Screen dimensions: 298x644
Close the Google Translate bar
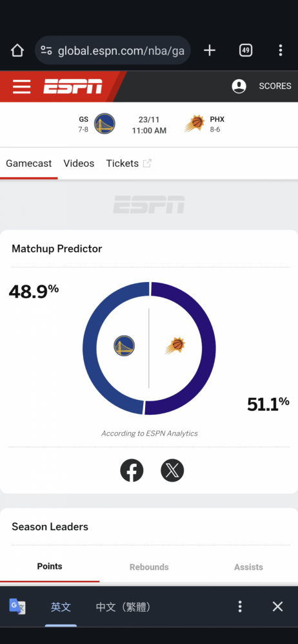point(278,607)
